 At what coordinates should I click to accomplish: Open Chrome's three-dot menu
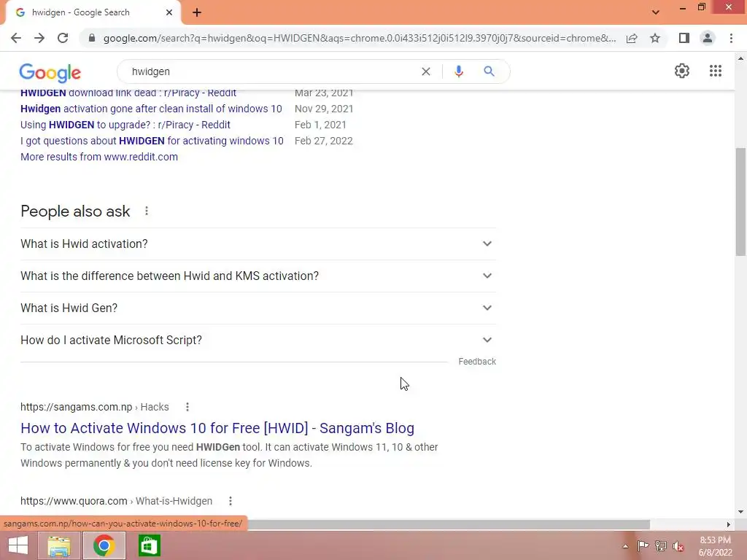tap(731, 38)
